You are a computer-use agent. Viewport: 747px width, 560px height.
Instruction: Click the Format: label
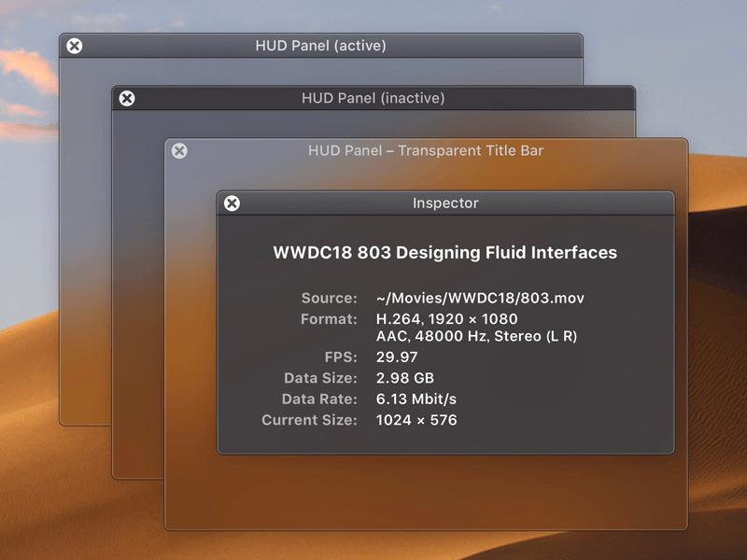pyautogui.click(x=329, y=319)
